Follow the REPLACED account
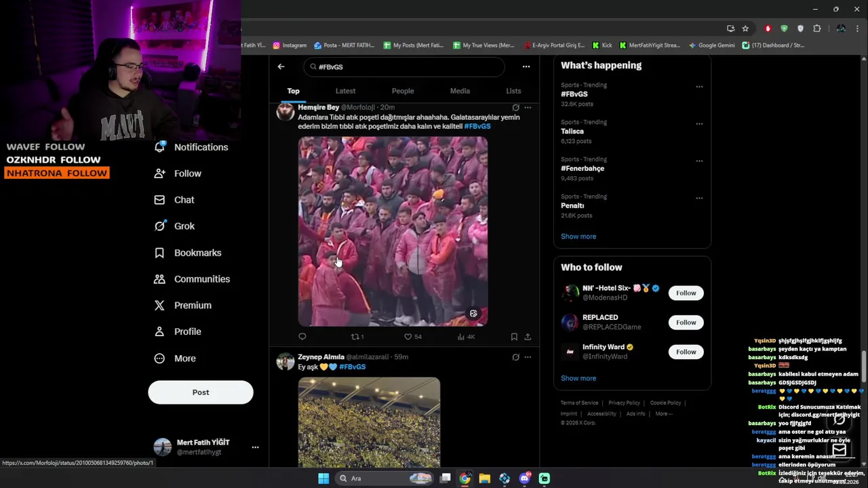868x488 pixels. (686, 323)
